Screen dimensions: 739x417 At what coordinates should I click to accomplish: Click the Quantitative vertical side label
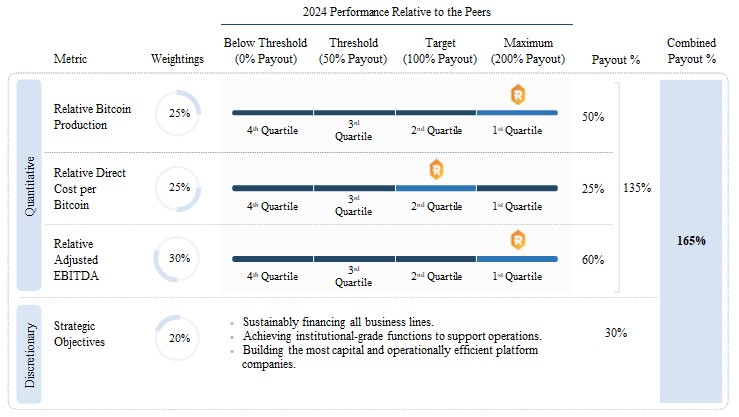coord(29,188)
